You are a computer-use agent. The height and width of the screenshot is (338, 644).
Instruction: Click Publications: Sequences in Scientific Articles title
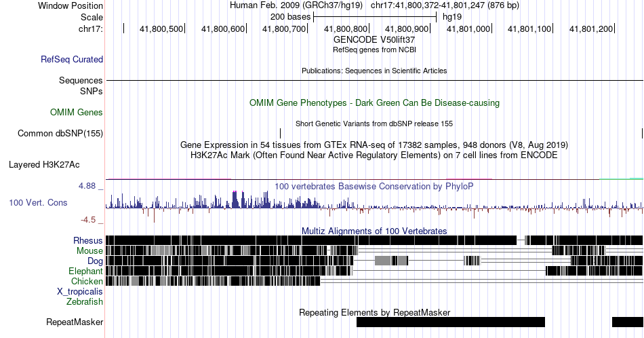[374, 71]
